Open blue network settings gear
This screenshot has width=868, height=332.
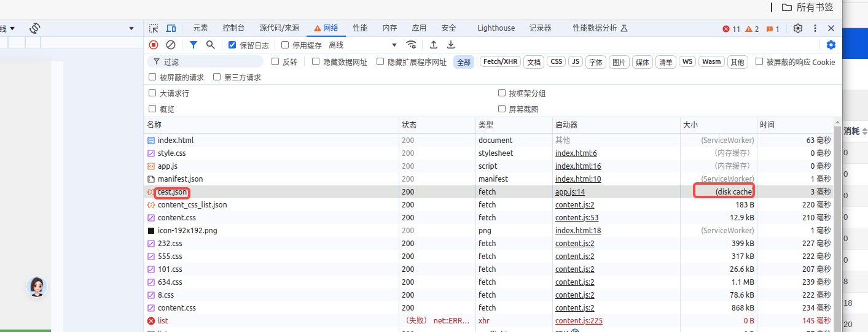click(x=831, y=45)
